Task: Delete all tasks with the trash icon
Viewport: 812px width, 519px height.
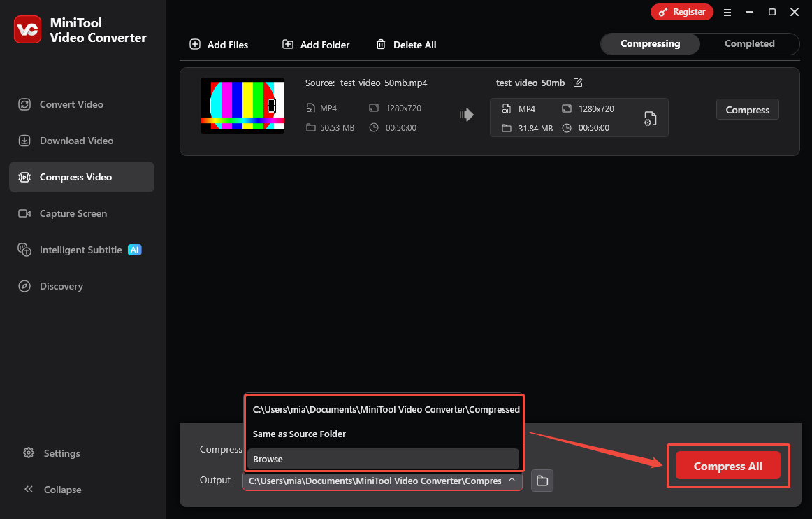Action: [x=381, y=44]
